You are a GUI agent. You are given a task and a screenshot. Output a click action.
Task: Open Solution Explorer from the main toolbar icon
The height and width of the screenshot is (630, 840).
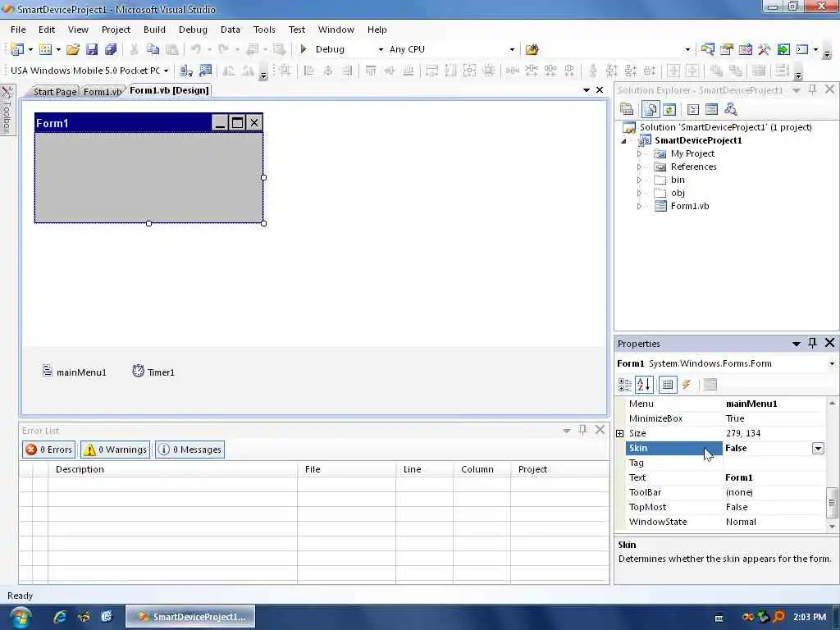pyautogui.click(x=708, y=49)
